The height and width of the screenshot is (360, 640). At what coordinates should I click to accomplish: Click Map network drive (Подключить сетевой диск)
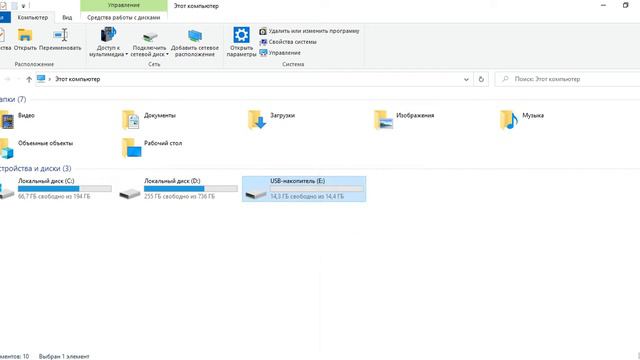click(149, 43)
